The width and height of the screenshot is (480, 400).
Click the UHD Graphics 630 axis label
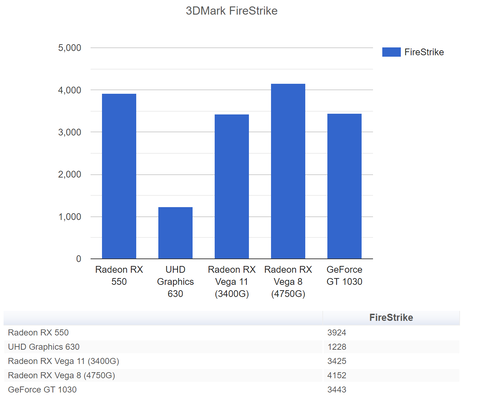pos(175,282)
